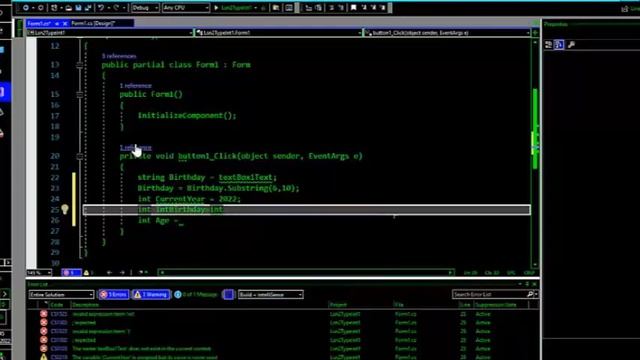Image resolution: width=640 pixels, height=360 pixels.
Task: Toggle auto-hide pin of Error List panel
Action: [x=527, y=284]
